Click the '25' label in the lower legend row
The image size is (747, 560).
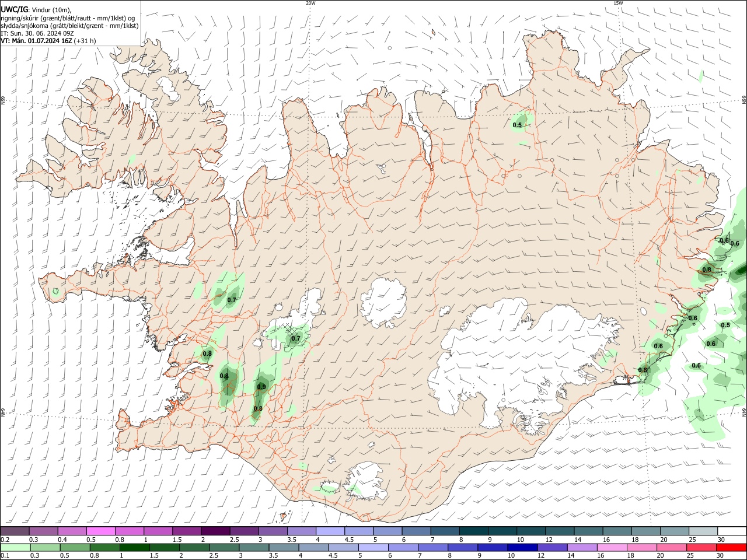pos(691,556)
